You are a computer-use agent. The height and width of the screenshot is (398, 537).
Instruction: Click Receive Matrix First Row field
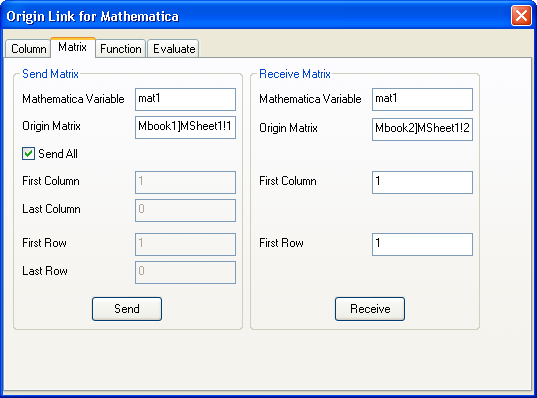coord(422,245)
